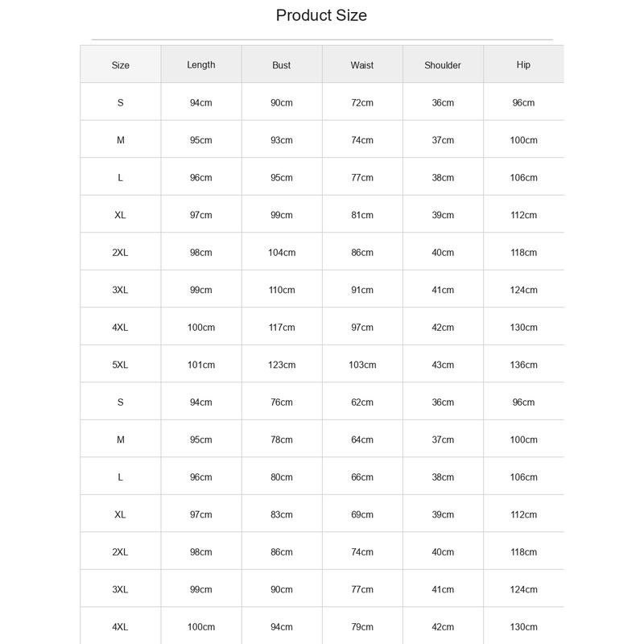
Task: Click the 101cm length cell
Action: 201,365
